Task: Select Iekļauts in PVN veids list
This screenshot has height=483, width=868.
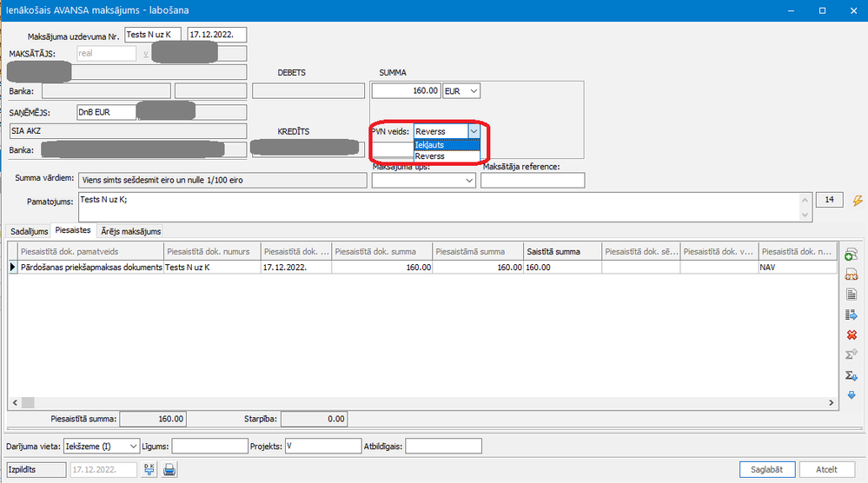Action: (447, 145)
